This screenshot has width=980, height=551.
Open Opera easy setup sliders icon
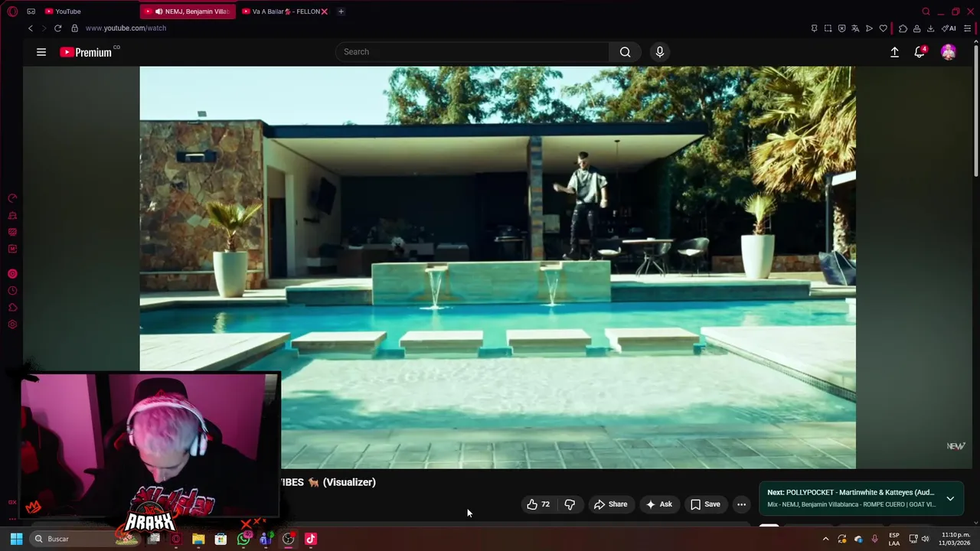pos(968,28)
